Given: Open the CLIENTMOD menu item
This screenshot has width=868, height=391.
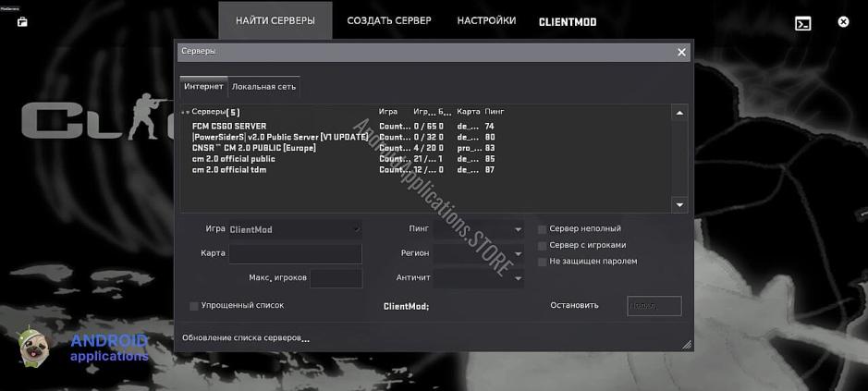Looking at the screenshot, I should coord(568,22).
